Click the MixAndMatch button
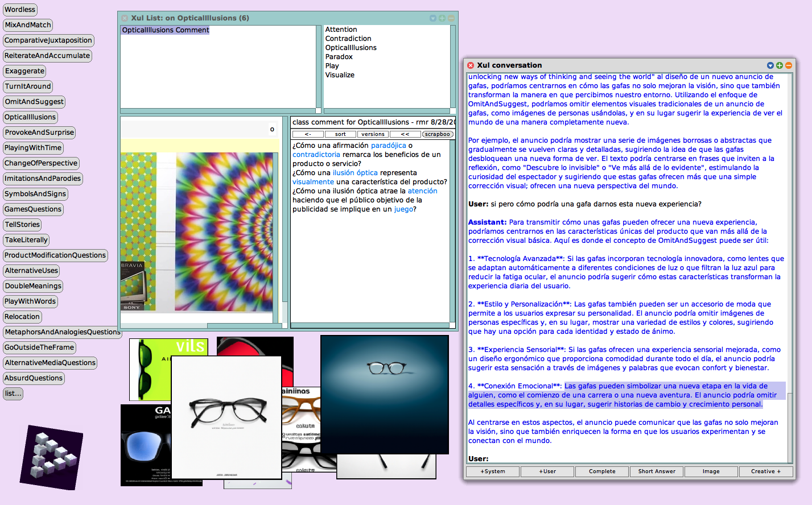 point(28,25)
